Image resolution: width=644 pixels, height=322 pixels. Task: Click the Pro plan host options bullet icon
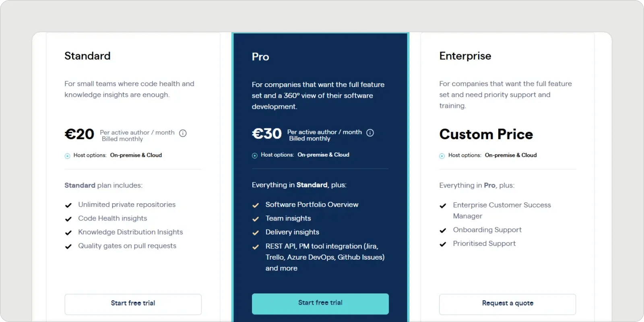(x=255, y=156)
